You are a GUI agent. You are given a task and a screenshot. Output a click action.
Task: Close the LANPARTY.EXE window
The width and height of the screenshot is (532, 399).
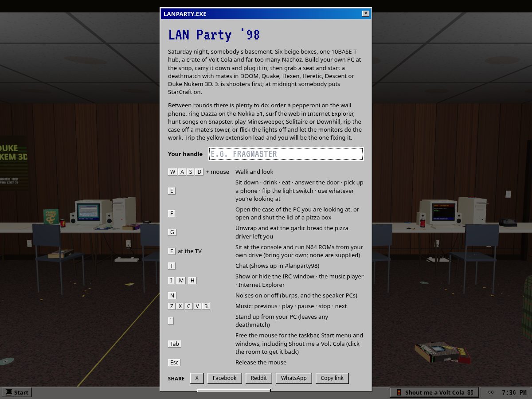365,13
